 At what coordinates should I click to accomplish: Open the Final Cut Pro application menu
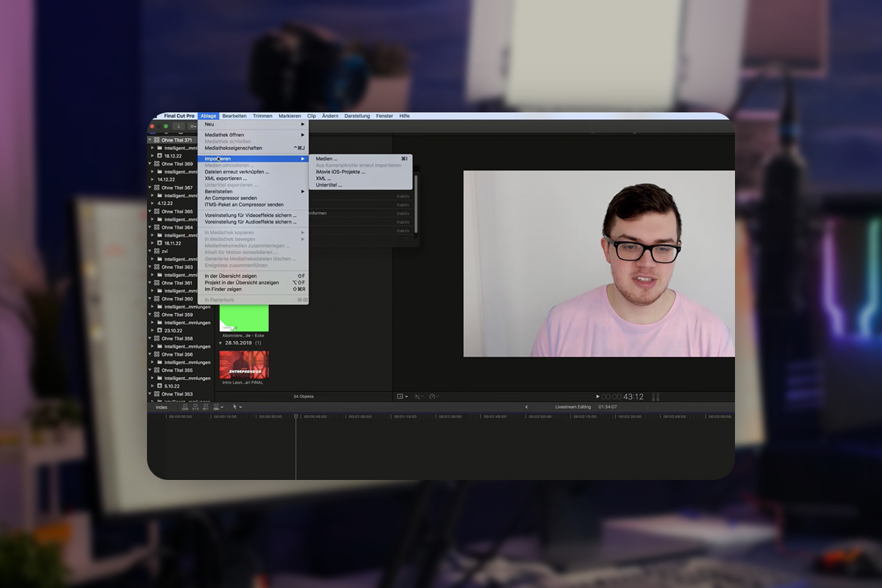179,116
